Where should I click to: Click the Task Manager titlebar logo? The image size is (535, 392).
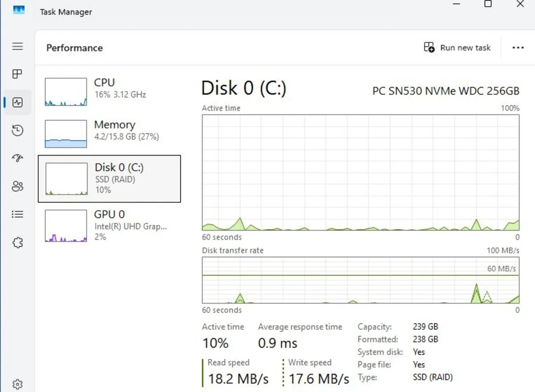(x=18, y=10)
